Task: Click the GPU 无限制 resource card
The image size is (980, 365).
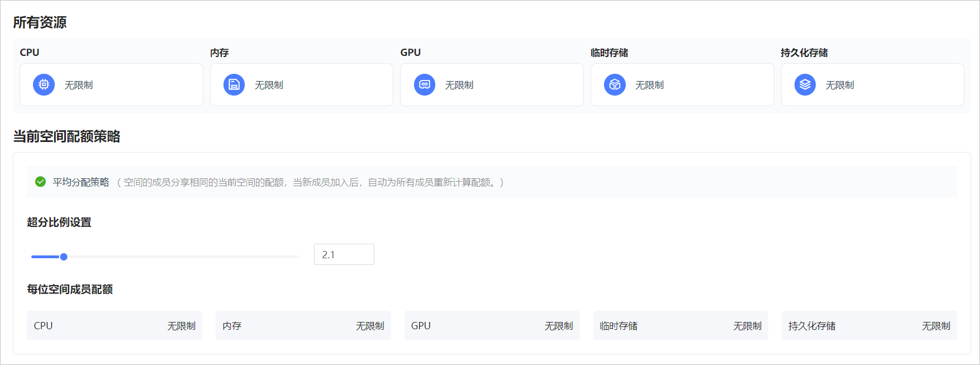Action: click(x=492, y=85)
